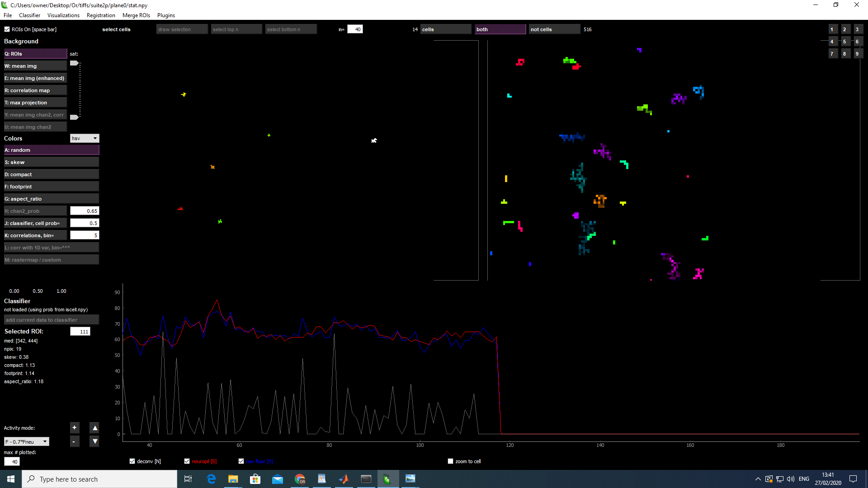
Task: Click the minus activity button
Action: [x=75, y=441]
